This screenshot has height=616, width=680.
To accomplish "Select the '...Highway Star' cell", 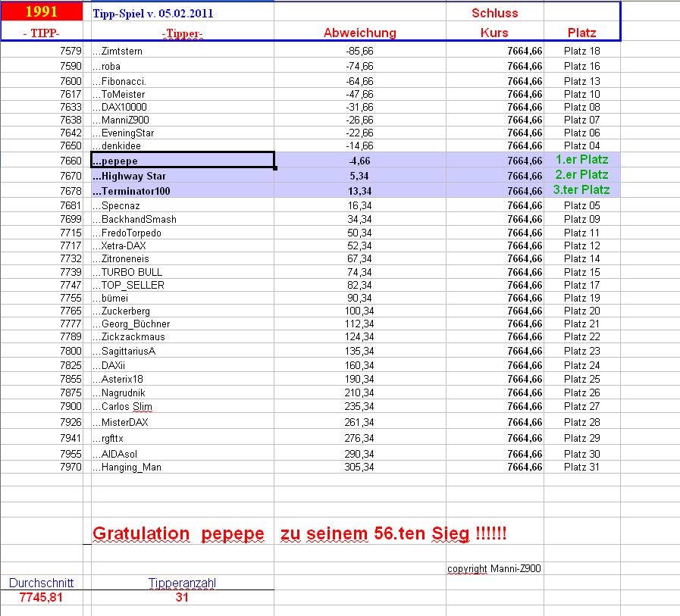I will (183, 176).
